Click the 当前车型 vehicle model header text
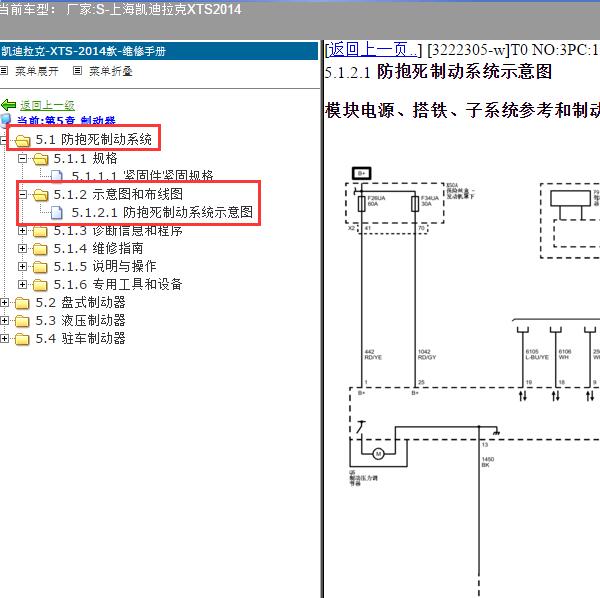 121,9
